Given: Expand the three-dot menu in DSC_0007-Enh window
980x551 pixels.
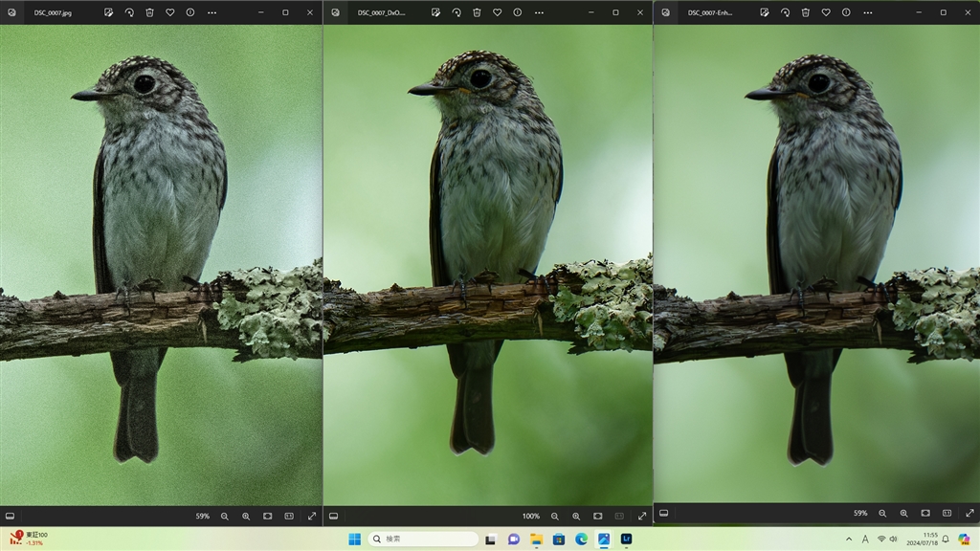Looking at the screenshot, I should [x=867, y=12].
